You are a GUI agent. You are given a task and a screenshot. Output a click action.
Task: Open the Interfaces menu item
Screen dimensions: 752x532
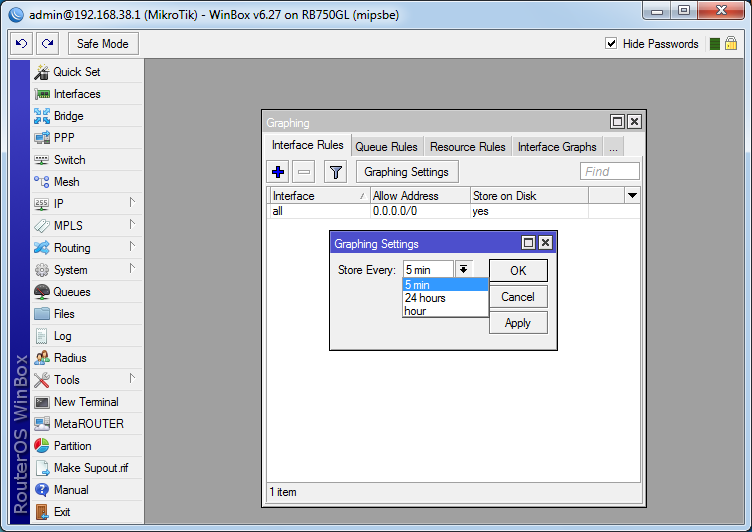point(87,94)
